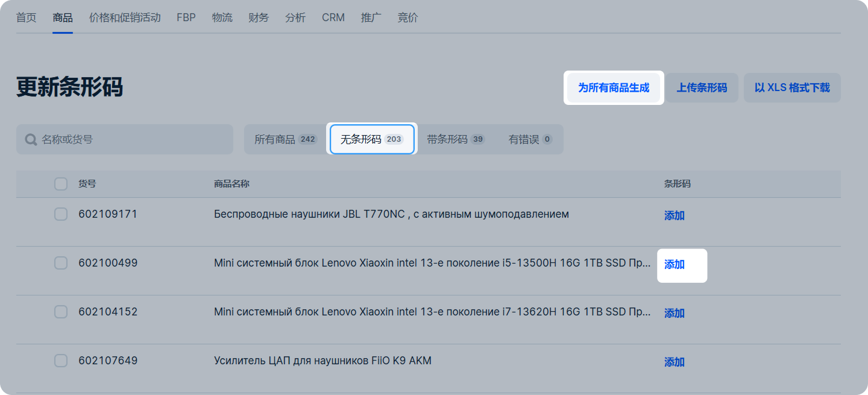Switch to the 物流 section
This screenshot has width=868, height=395.
[x=222, y=17]
